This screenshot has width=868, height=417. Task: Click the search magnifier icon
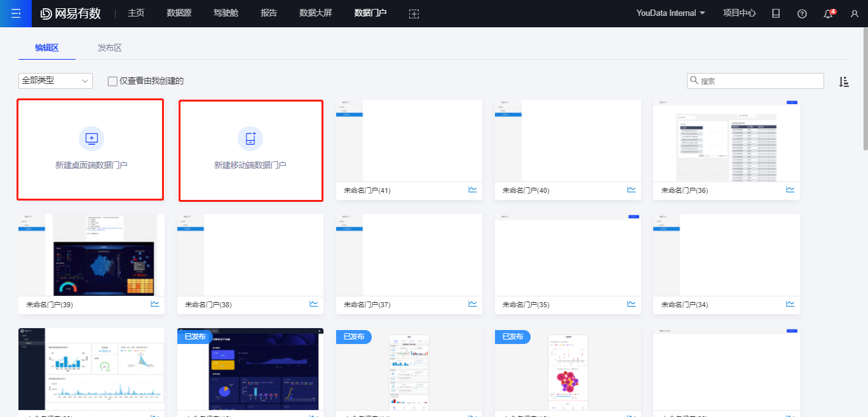(694, 81)
